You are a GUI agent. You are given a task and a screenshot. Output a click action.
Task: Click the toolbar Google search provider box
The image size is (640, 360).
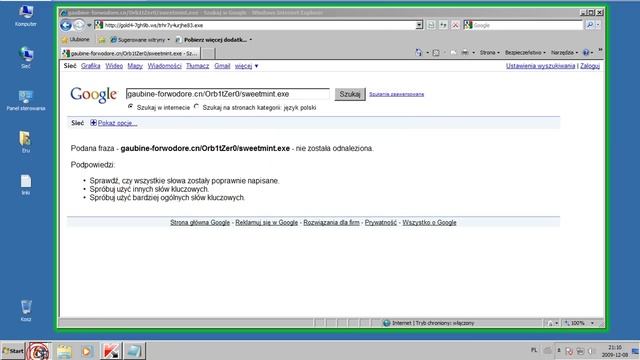point(523,25)
